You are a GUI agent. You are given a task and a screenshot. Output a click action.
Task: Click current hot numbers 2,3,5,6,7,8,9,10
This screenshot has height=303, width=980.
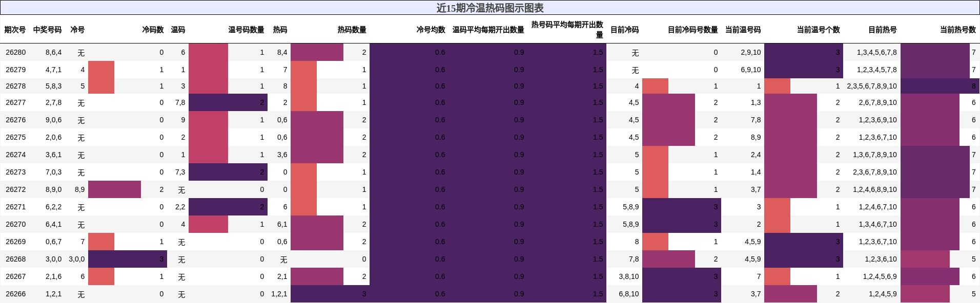[872, 86]
